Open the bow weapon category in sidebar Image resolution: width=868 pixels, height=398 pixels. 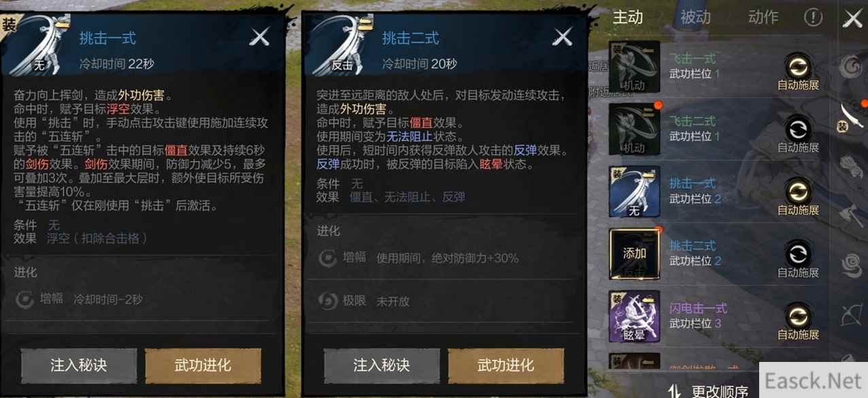coord(850,314)
